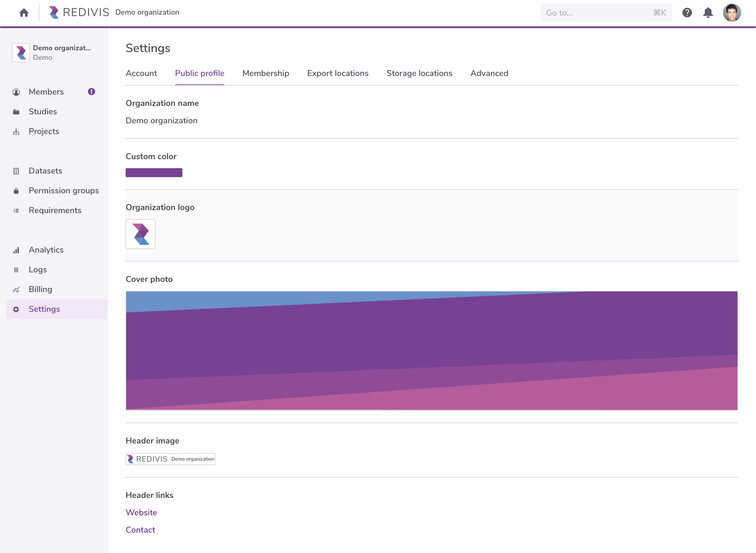Click the Members person icon in the sidebar

[x=16, y=92]
